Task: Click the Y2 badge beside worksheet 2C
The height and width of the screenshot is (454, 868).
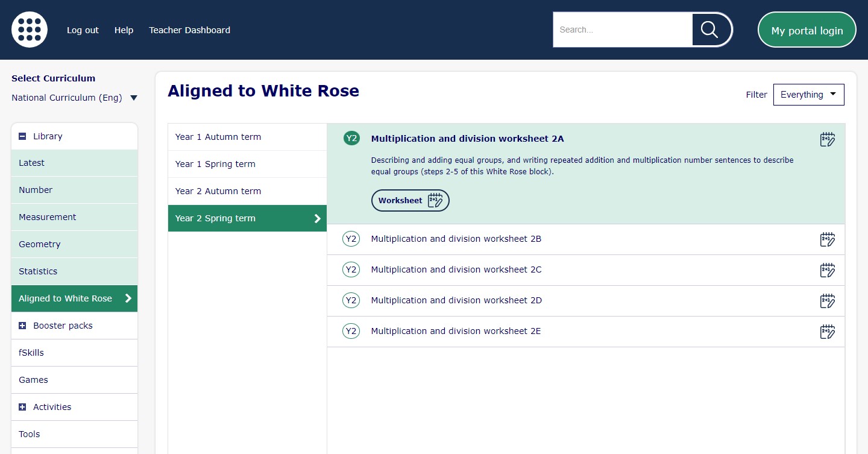Action: coord(351,270)
